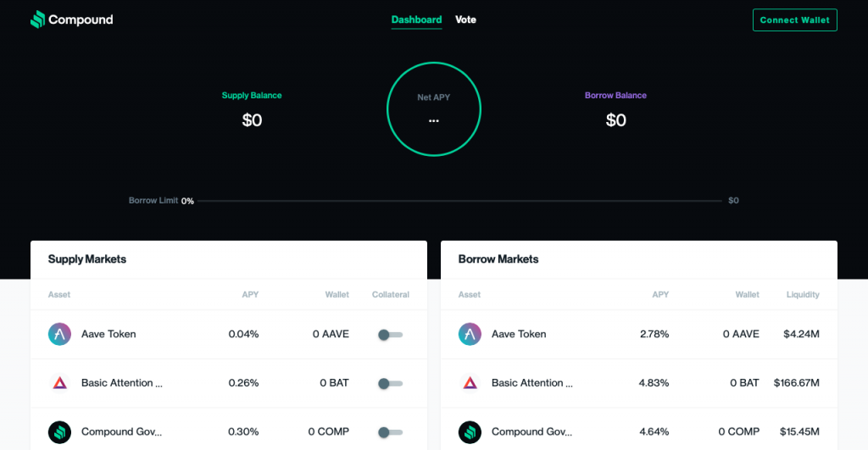Click the Borrow Limit progress bar

click(x=460, y=201)
